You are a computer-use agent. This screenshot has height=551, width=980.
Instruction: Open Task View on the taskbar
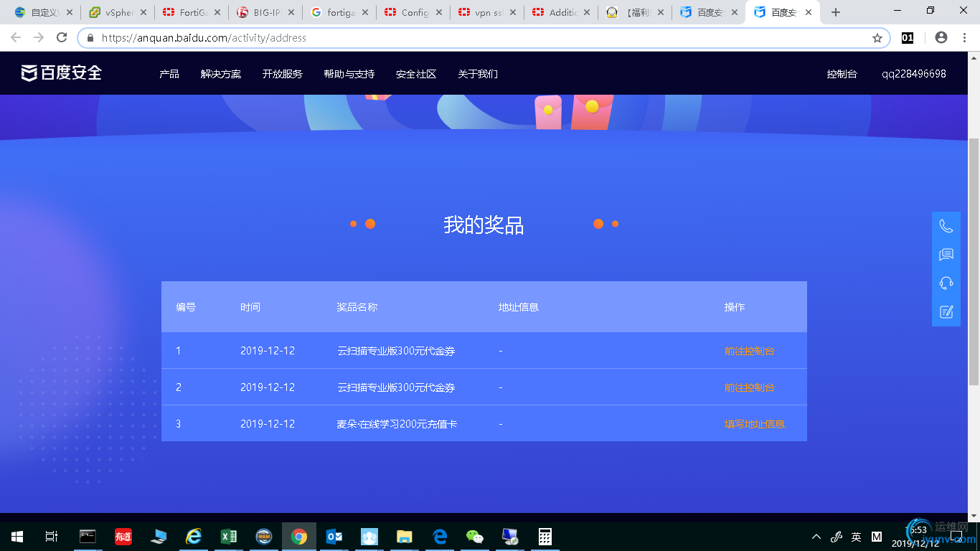tap(52, 537)
